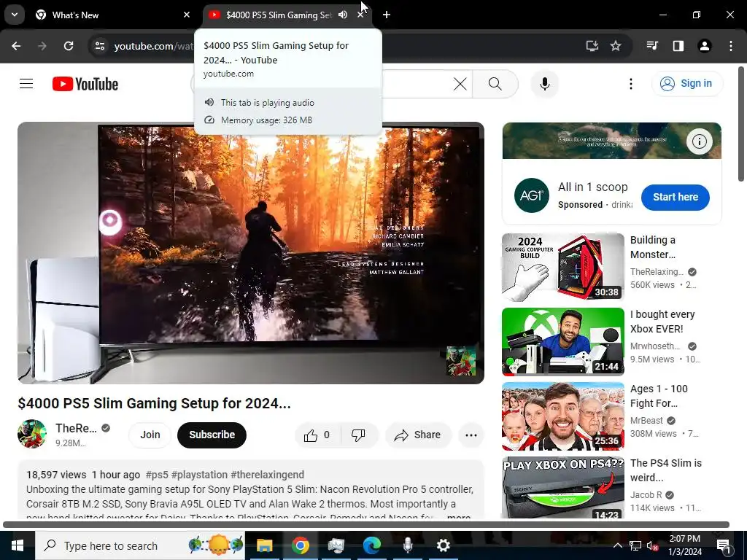Open the All in 1 scoop ad title

coord(592,187)
